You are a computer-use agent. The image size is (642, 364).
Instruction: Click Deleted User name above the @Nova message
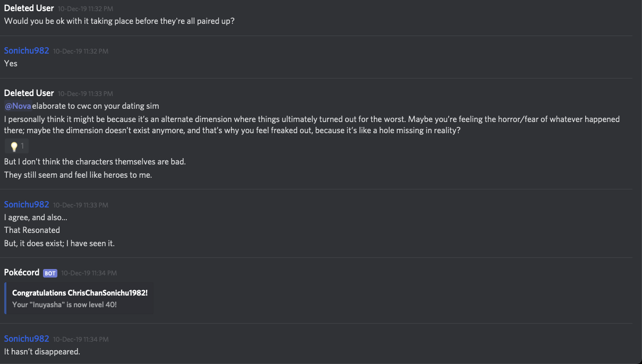29,93
